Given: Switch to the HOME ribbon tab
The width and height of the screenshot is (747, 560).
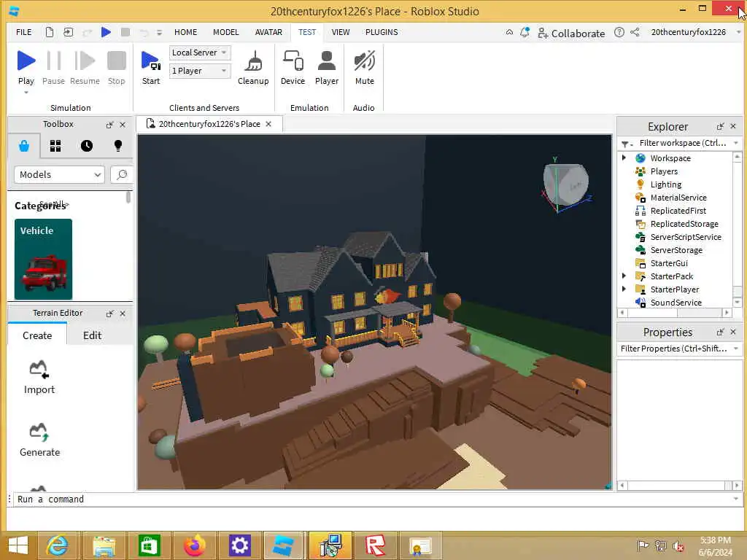Looking at the screenshot, I should [185, 32].
